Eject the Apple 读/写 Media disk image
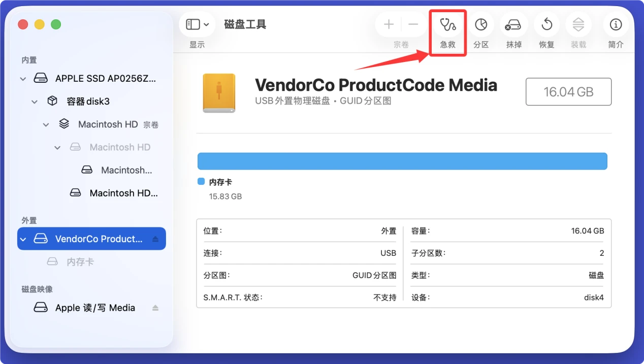This screenshot has height=364, width=644. click(x=155, y=307)
